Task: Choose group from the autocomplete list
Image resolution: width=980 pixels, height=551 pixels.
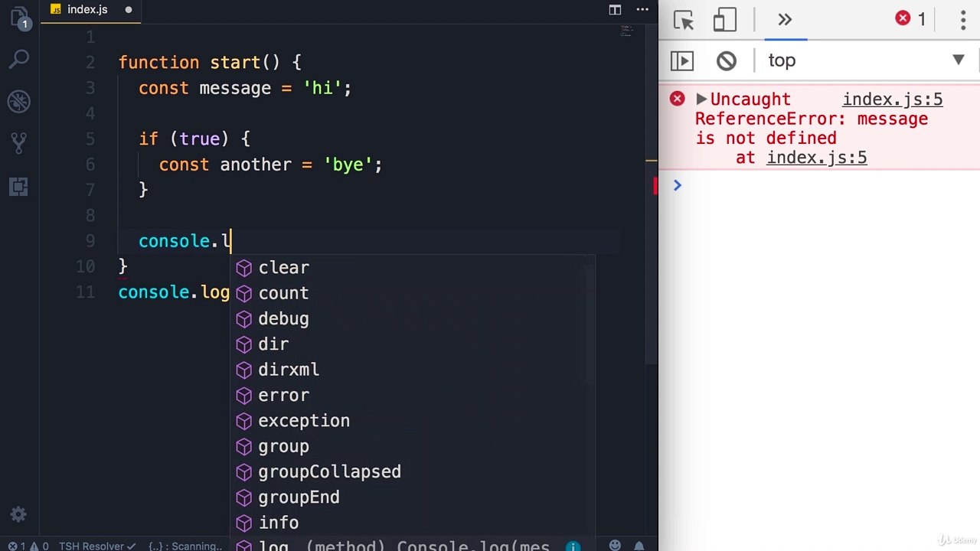Action: [x=413, y=446]
